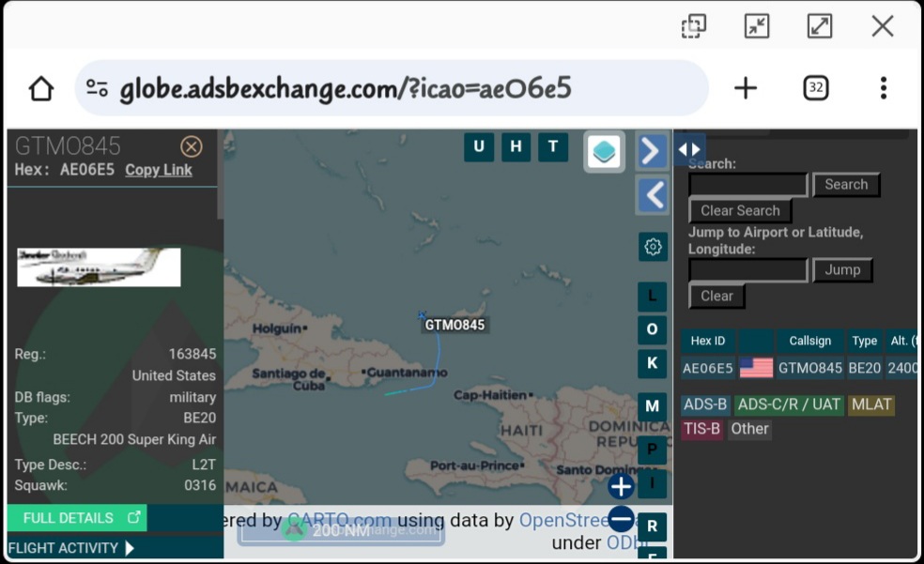Click the Jump button
This screenshot has width=924, height=564.
[x=842, y=270]
